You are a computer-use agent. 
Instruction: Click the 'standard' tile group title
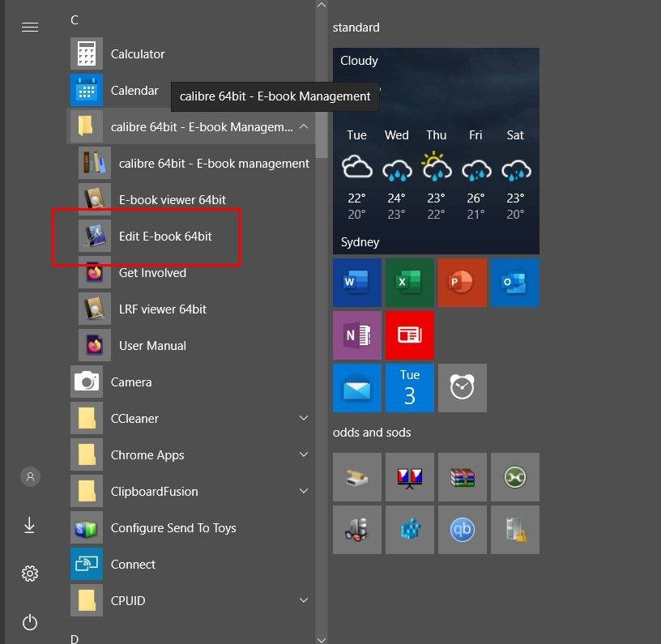pos(356,28)
